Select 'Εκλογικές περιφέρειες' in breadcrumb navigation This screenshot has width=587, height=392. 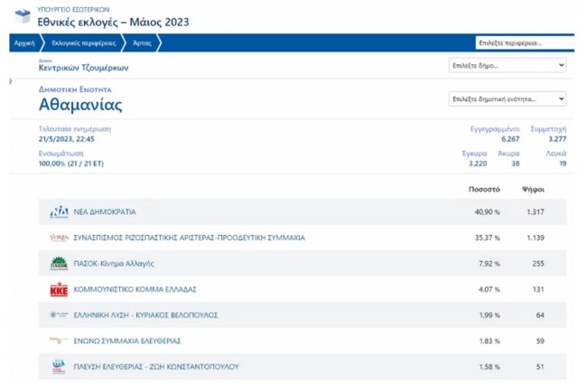pos(83,42)
